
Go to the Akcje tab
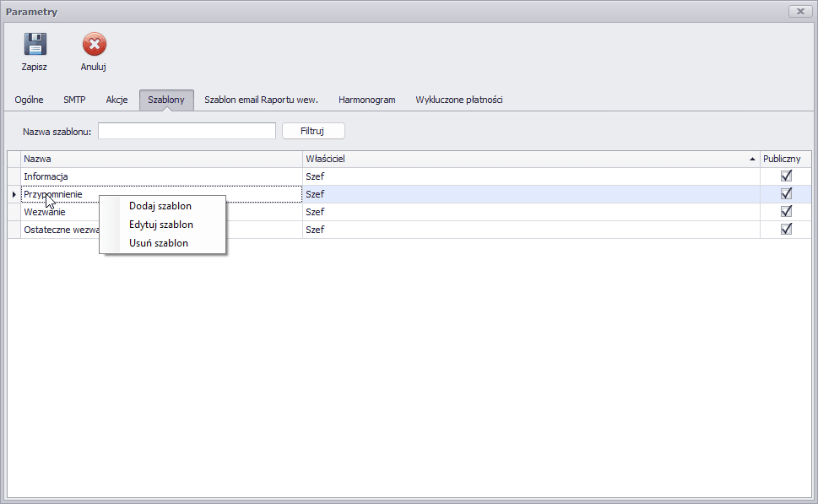(x=116, y=100)
